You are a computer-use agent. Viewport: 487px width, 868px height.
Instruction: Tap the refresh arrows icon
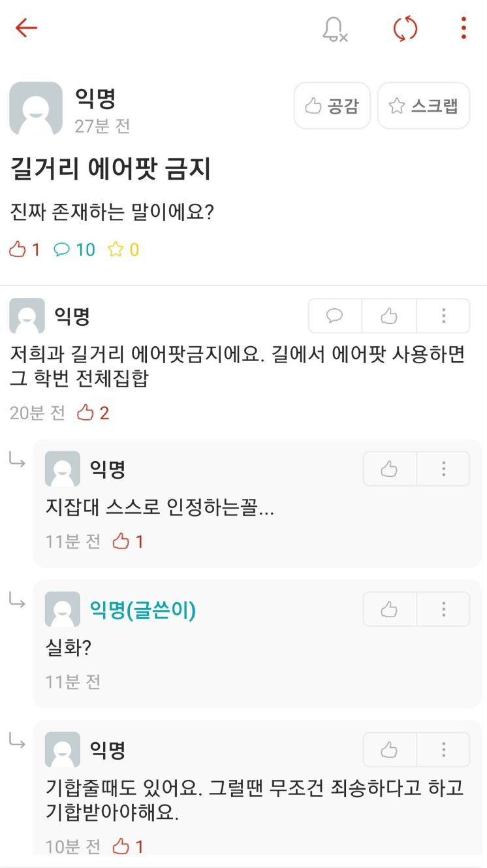[405, 29]
